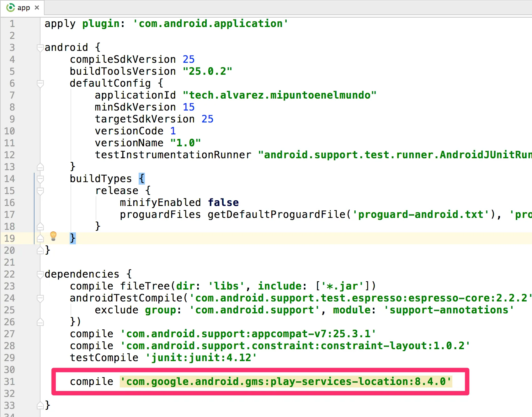The height and width of the screenshot is (417, 532).
Task: Click the fold end marker on line 18
Action: [40, 226]
